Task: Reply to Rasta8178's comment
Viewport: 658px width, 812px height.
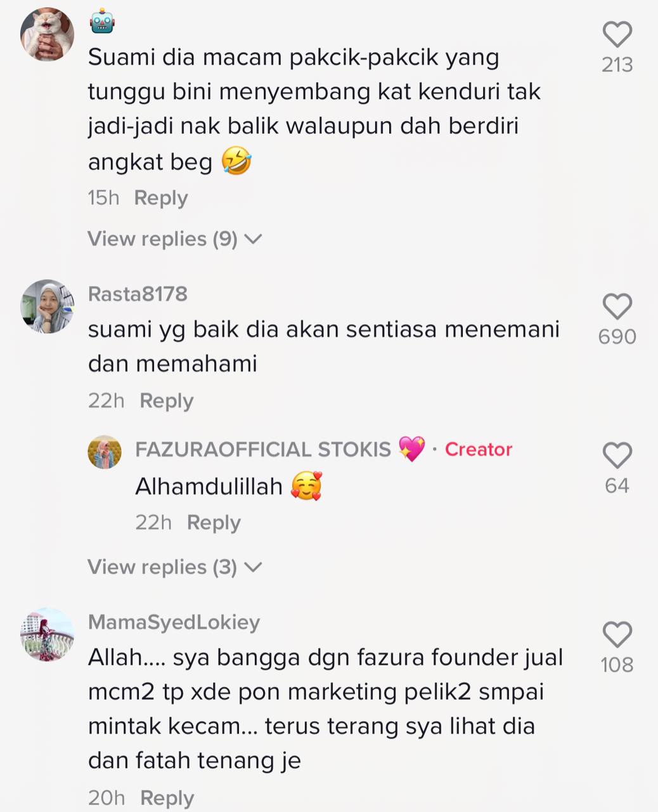Action: click(x=166, y=401)
